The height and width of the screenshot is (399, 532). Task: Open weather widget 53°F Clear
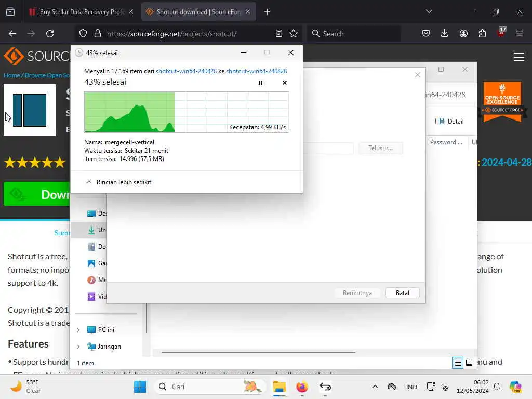click(x=26, y=387)
